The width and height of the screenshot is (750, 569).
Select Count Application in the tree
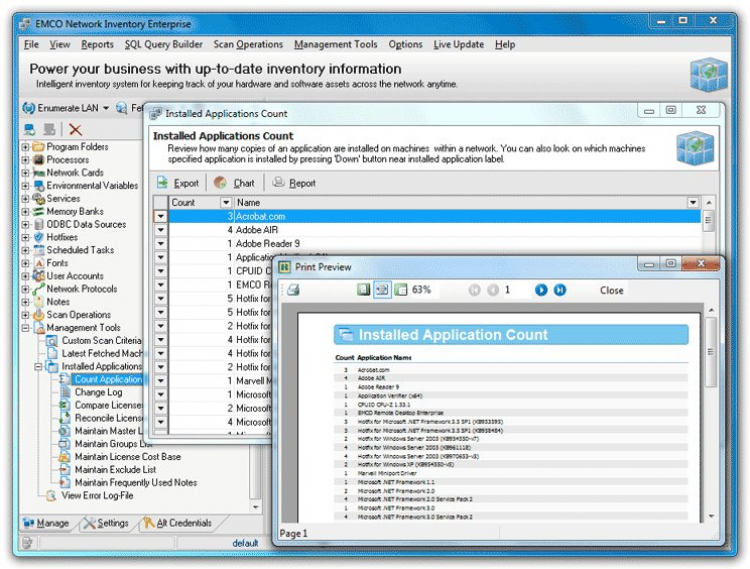click(x=109, y=379)
